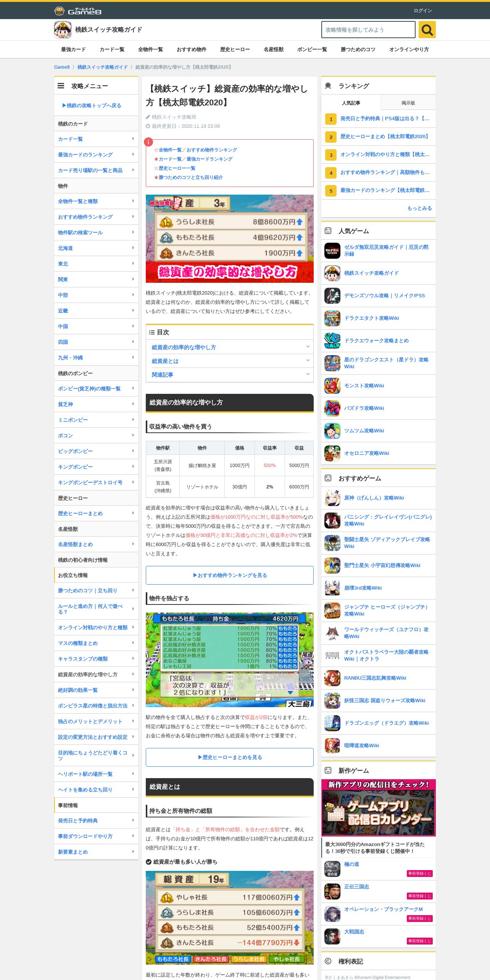Open the 崩壊3rd攻略Wiki game icon

coord(332,588)
